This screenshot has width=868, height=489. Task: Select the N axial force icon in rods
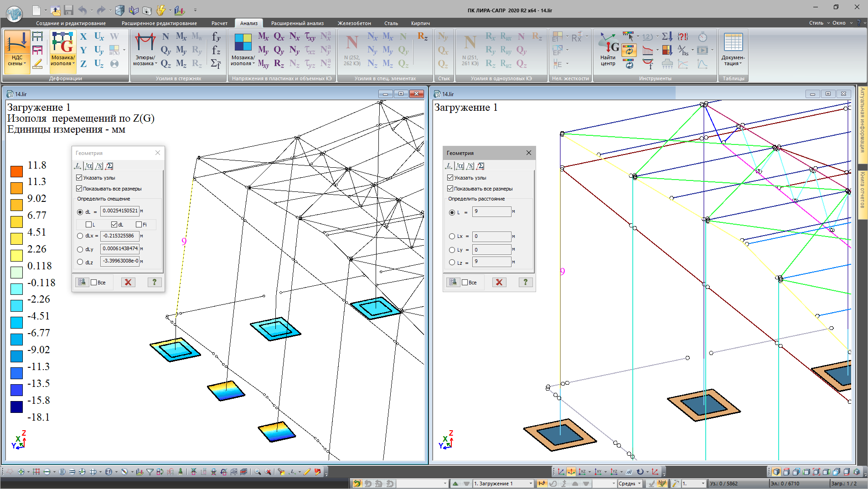(165, 36)
